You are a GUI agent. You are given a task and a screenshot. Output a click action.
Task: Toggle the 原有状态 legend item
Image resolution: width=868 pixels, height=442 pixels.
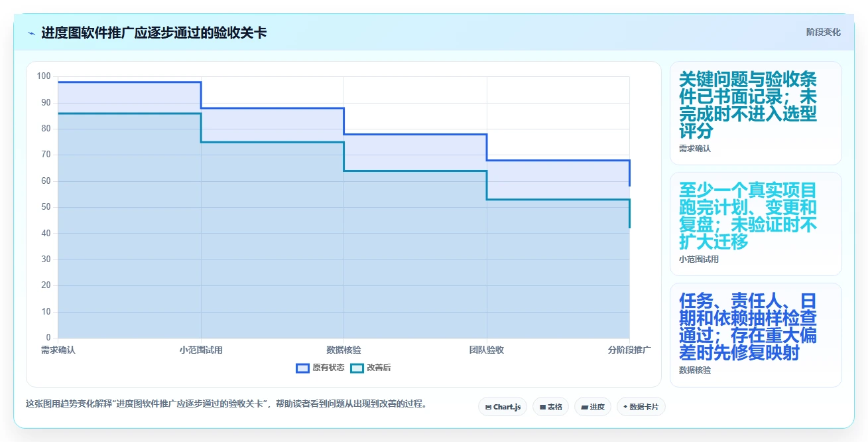coord(320,368)
